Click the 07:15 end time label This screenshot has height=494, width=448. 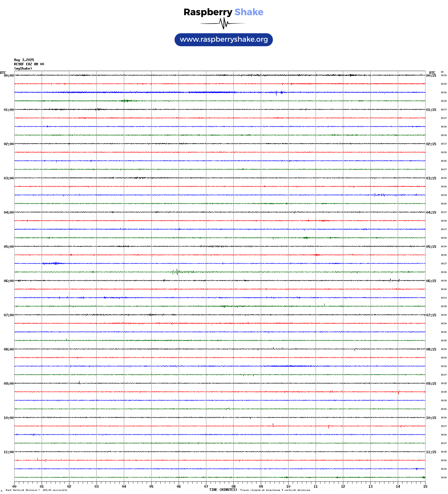point(431,315)
